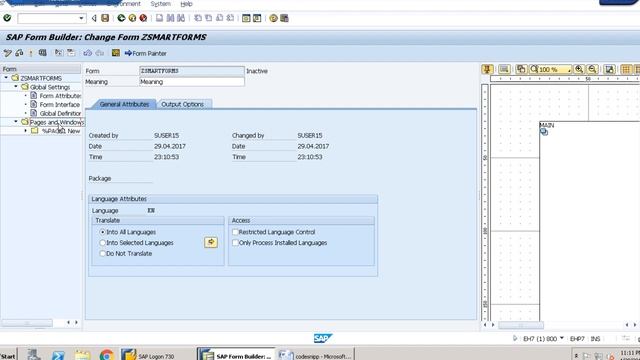Click the Find Next binoculars icon
The width and height of the screenshot is (640, 360).
click(181, 18)
